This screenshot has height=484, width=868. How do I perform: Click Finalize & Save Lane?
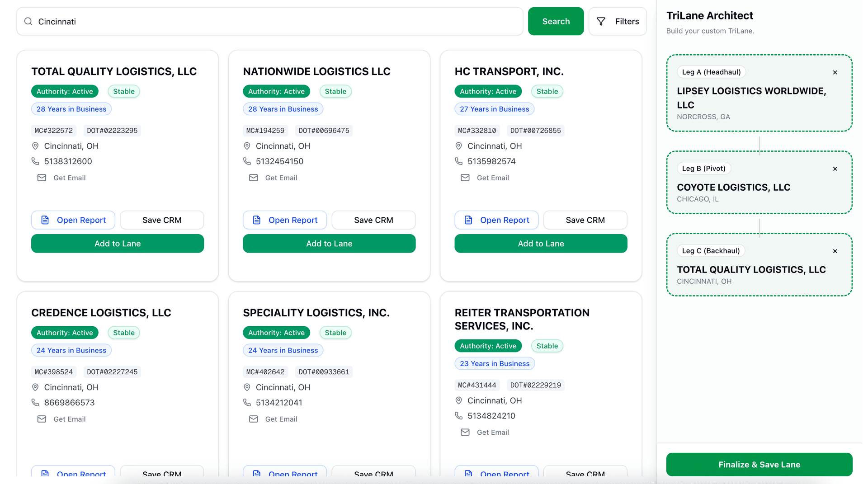click(759, 464)
